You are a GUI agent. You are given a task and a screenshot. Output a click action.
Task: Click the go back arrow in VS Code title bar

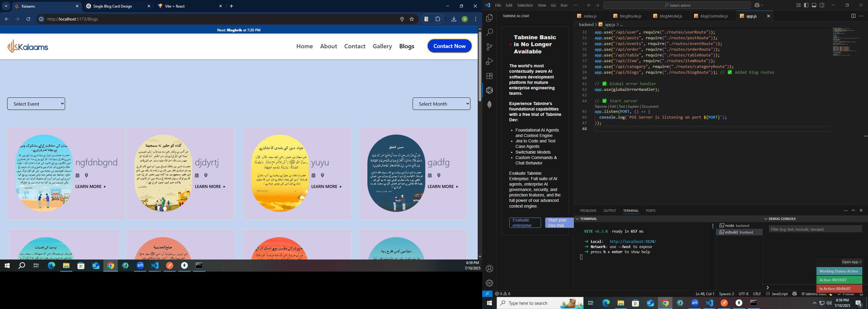coord(589,5)
